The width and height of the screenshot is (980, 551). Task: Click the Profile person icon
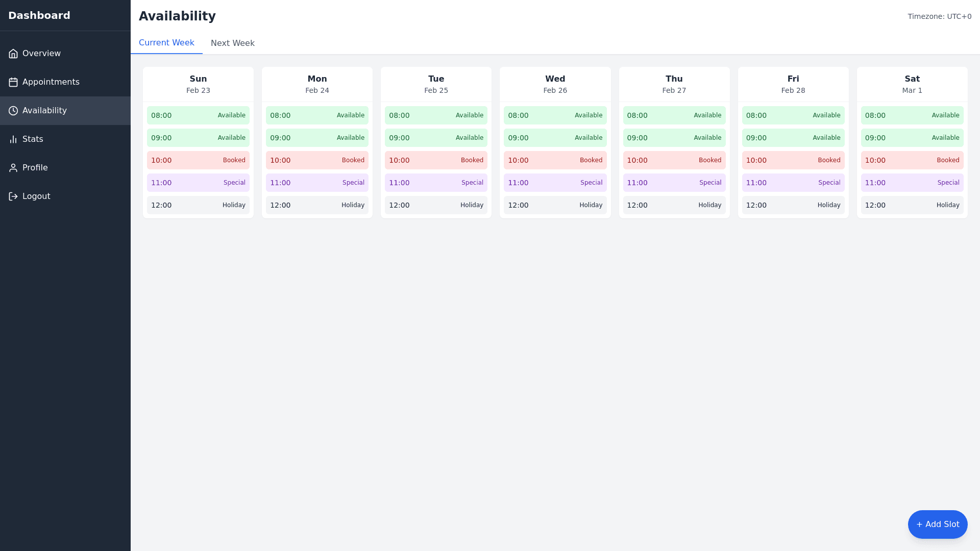point(13,168)
